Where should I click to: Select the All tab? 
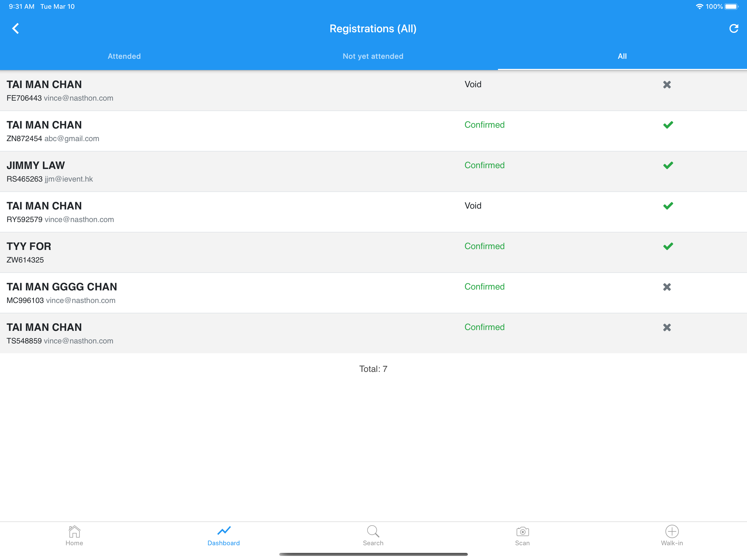point(622,56)
